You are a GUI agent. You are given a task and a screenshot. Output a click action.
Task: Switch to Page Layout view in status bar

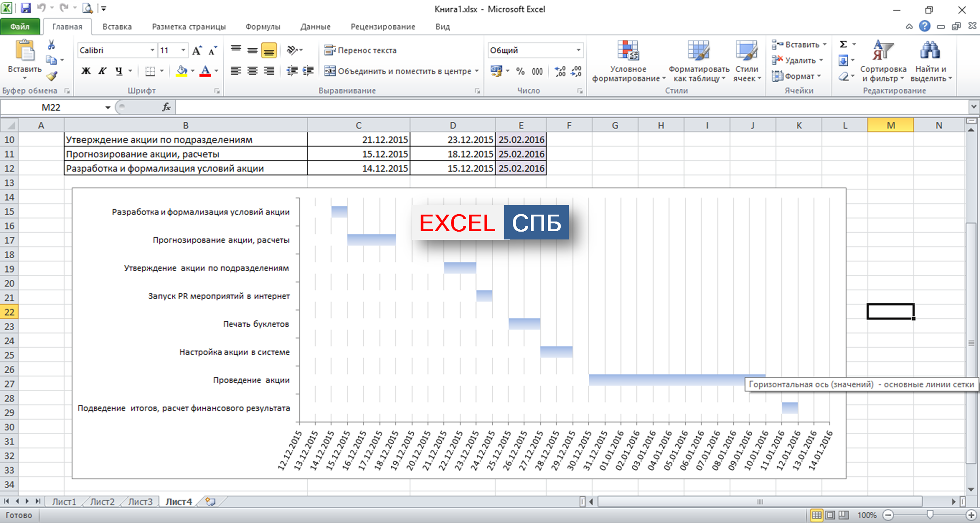click(x=830, y=515)
